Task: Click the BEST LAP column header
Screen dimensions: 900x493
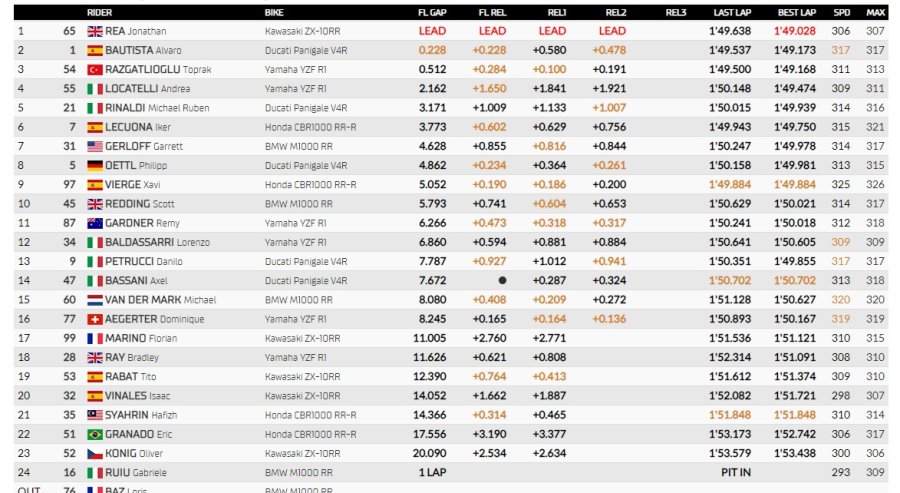Action: pos(797,12)
